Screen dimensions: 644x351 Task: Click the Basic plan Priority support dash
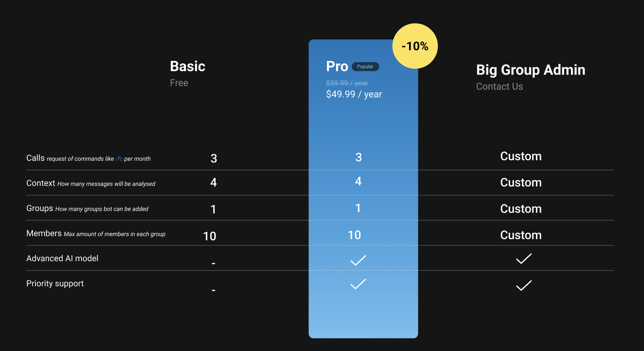[x=214, y=290]
